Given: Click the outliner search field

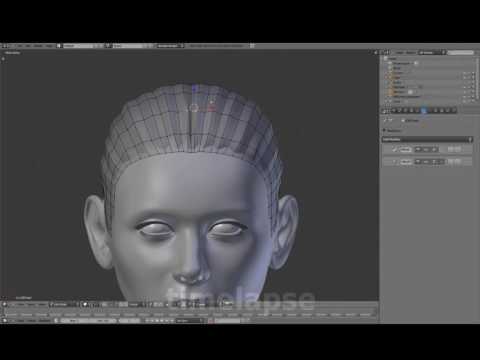Looking at the screenshot, I should pyautogui.click(x=461, y=52).
